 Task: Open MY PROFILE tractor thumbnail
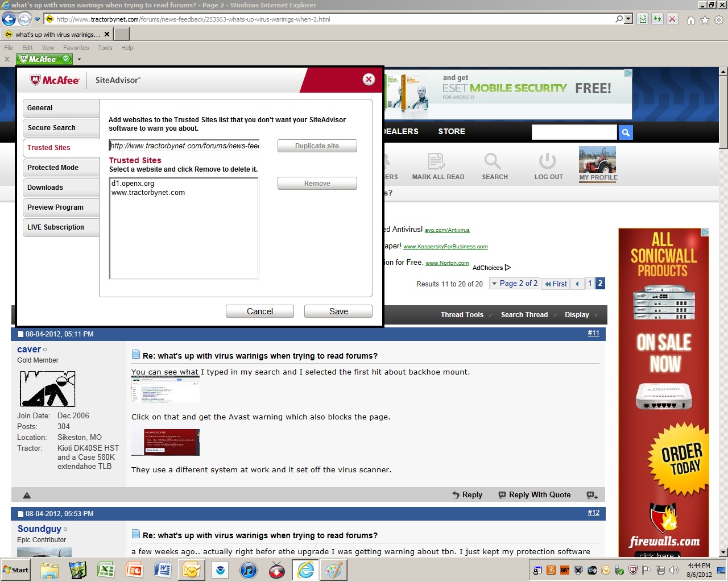[x=598, y=160]
